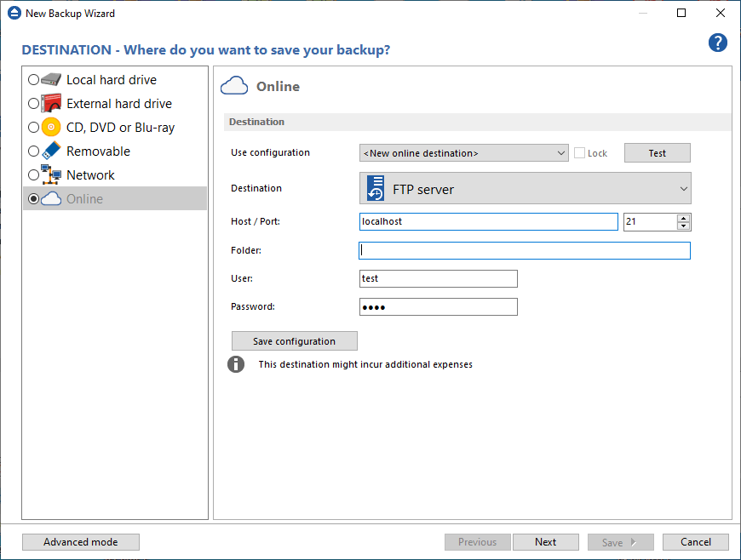Click the Save button
The height and width of the screenshot is (560, 741).
pos(621,542)
